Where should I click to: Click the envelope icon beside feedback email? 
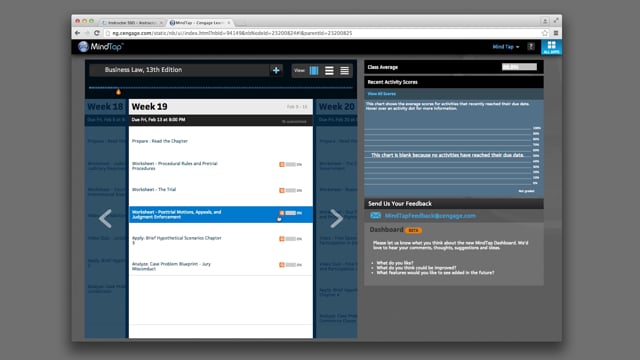click(375, 216)
